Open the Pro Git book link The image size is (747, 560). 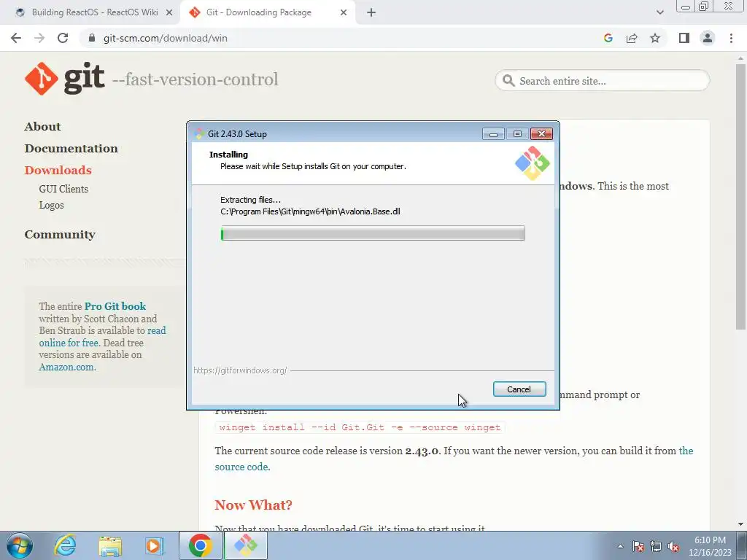[115, 306]
